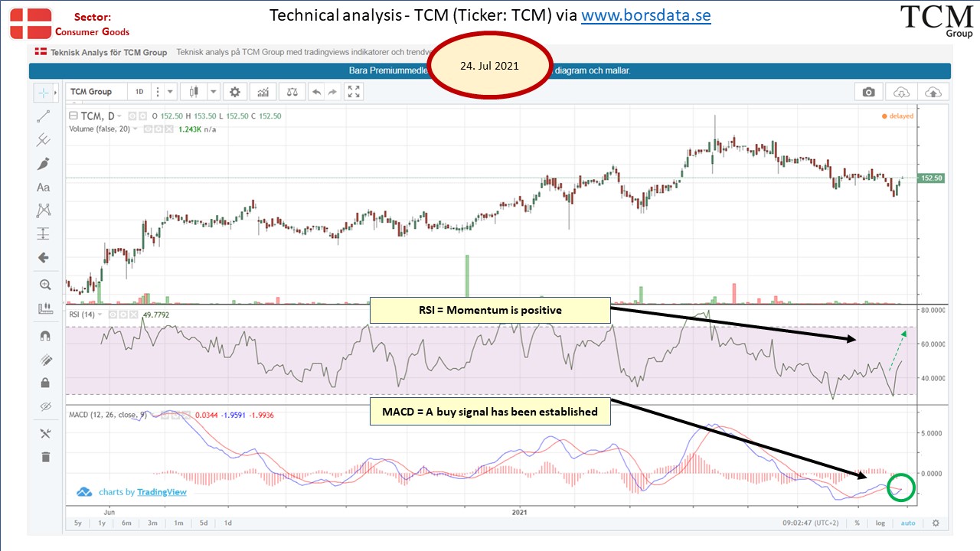Open the drawing tools settings icon
Screen dimensions: 980x551
(x=44, y=433)
